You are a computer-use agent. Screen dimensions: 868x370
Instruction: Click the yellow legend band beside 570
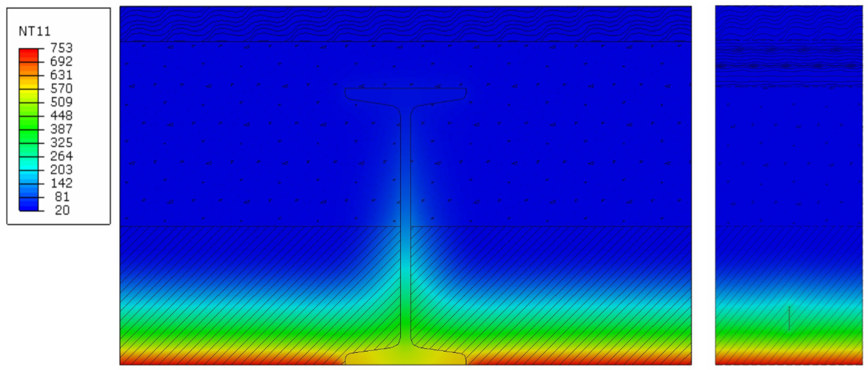click(x=28, y=86)
